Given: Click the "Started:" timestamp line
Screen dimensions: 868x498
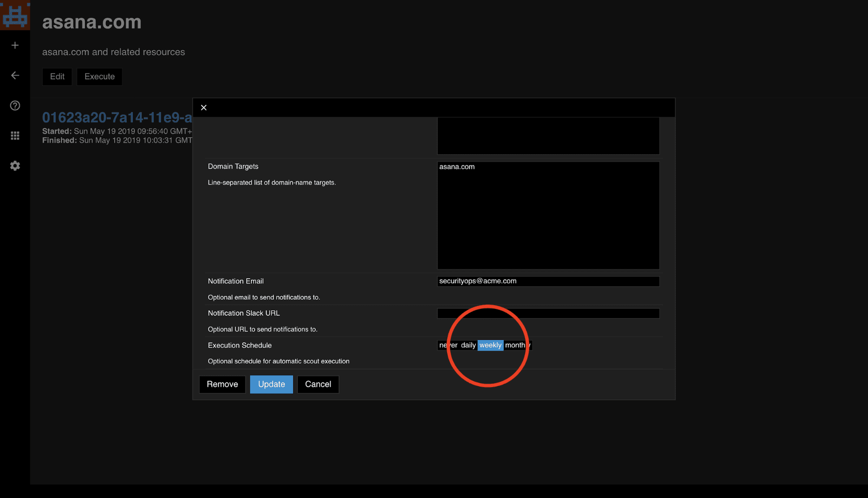Looking at the screenshot, I should (x=117, y=131).
